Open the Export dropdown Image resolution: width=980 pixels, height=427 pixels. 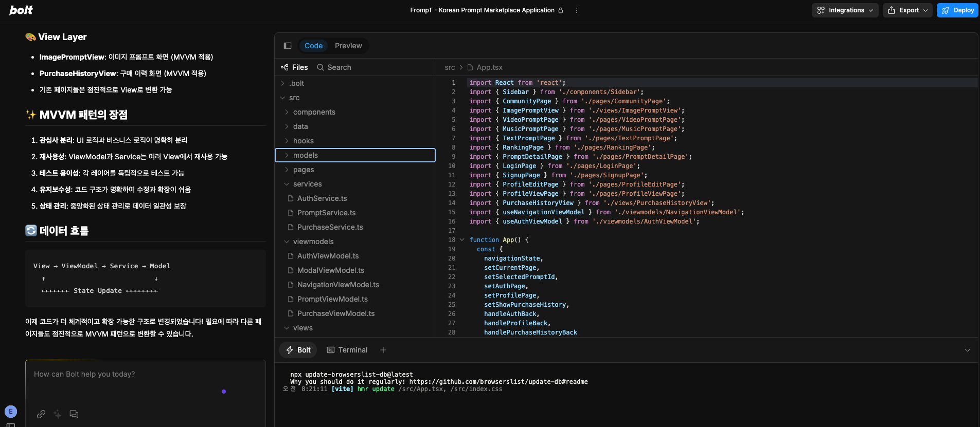[x=907, y=10]
